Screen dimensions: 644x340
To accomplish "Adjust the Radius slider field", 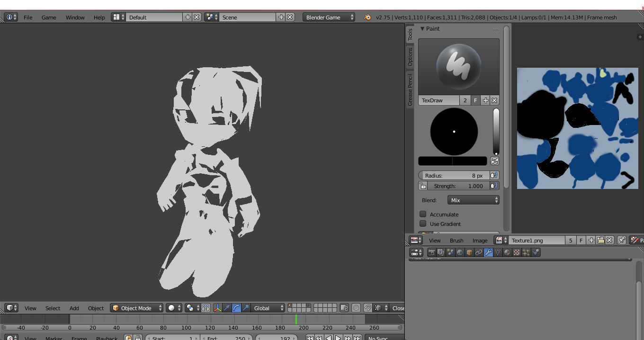I will coord(454,175).
